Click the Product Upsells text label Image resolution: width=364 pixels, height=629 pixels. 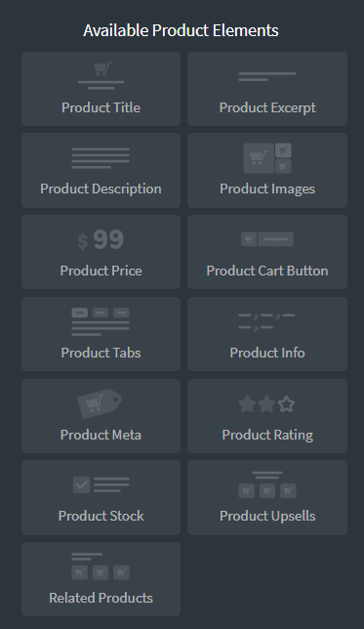267,516
